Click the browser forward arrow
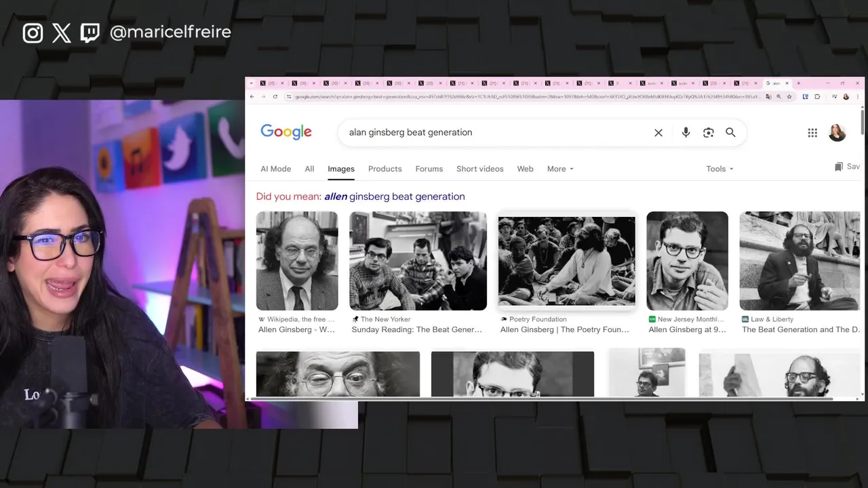Viewport: 868px width, 488px height. pyautogui.click(x=263, y=97)
